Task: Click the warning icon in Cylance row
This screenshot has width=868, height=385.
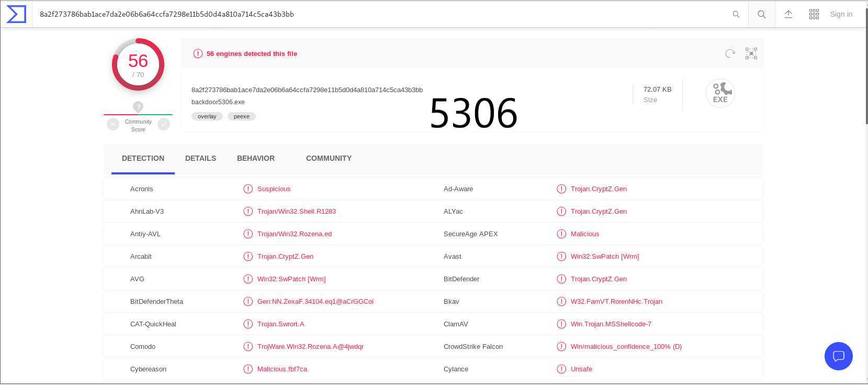Action: (561, 369)
